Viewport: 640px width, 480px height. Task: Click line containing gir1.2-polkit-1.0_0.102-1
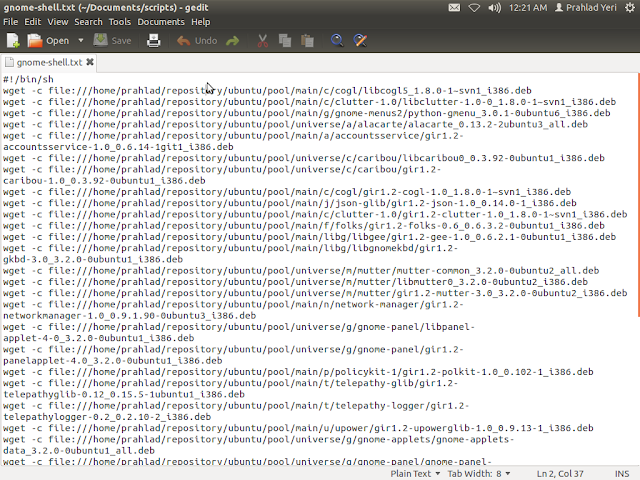point(298,372)
